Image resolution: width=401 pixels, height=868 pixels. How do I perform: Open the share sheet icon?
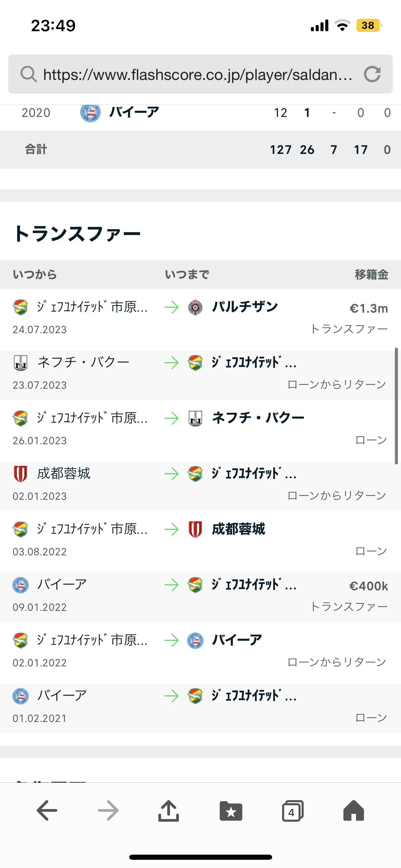[169, 811]
